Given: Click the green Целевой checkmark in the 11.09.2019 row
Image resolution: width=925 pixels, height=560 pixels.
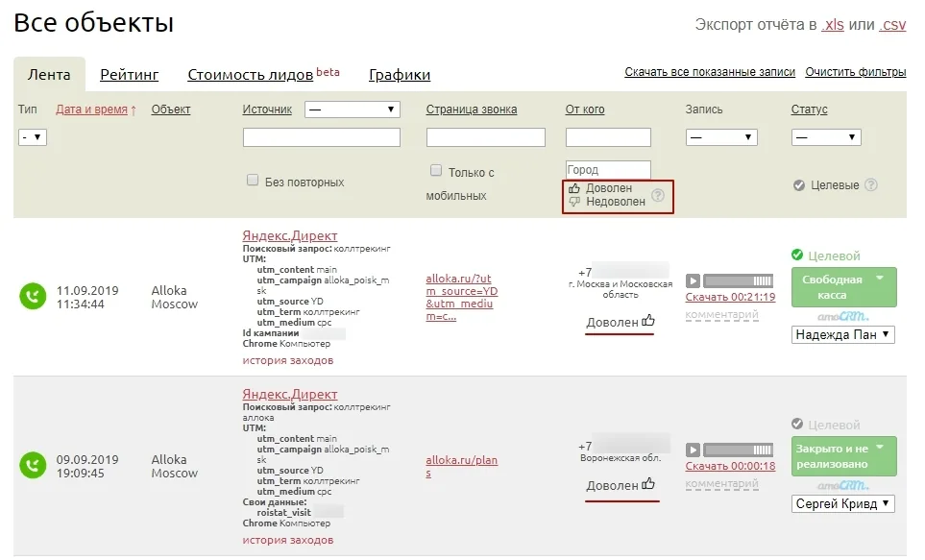Looking at the screenshot, I should coord(797,255).
